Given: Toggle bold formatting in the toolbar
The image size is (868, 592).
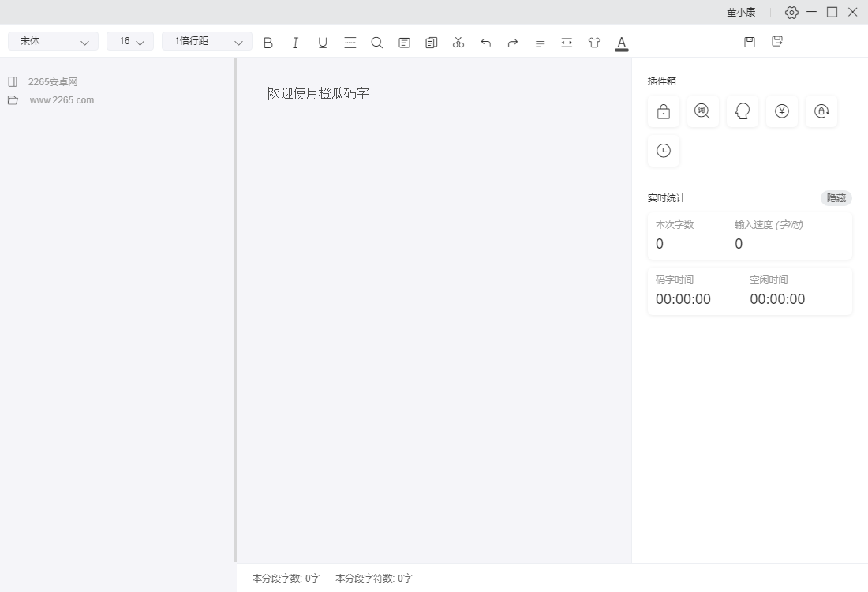Looking at the screenshot, I should tap(268, 42).
